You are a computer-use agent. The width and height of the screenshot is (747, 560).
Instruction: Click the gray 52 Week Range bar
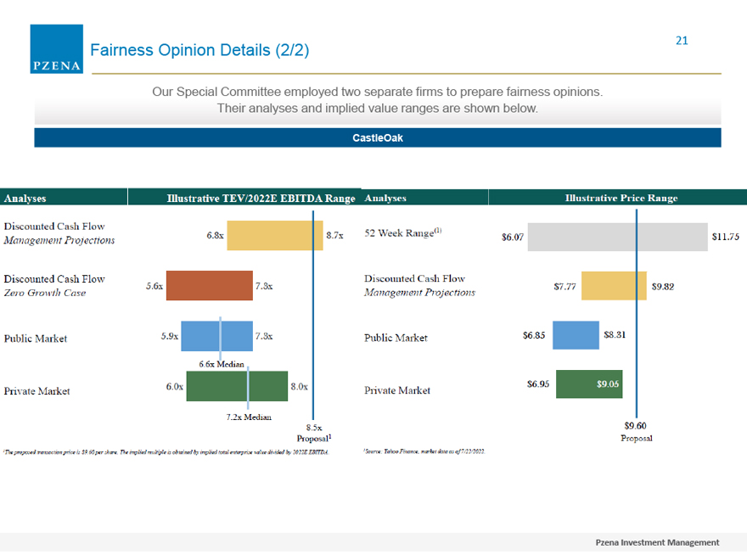point(617,237)
